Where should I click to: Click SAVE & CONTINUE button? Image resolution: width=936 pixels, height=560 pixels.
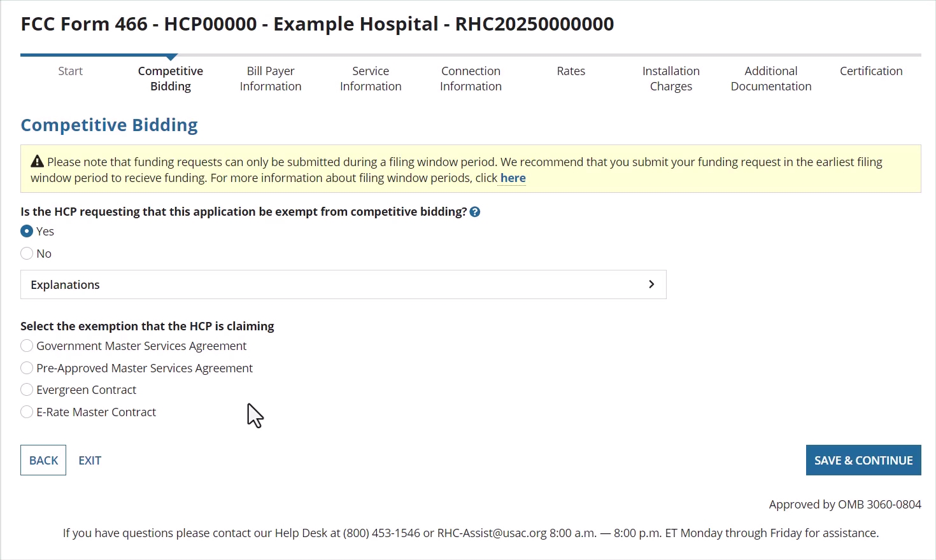point(863,460)
